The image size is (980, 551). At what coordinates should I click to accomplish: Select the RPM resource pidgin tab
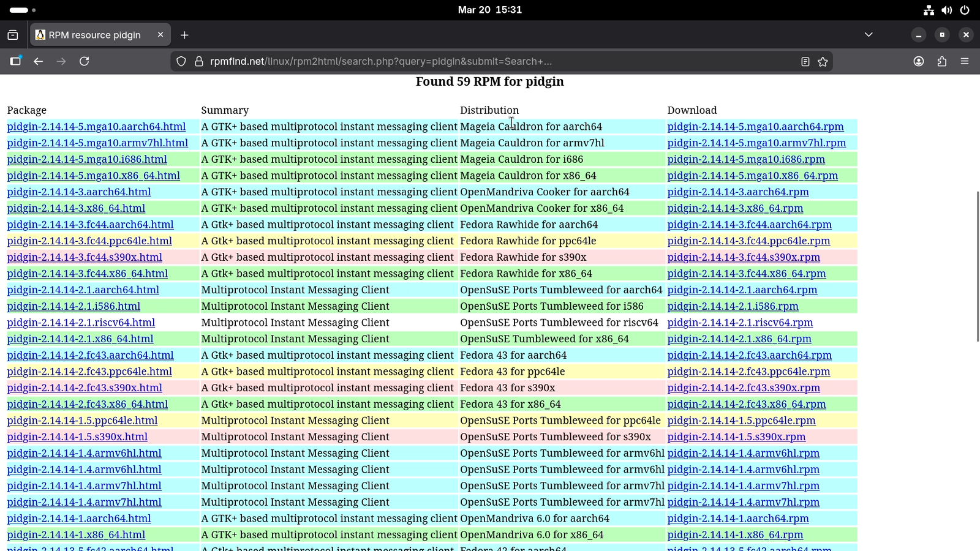(x=100, y=35)
